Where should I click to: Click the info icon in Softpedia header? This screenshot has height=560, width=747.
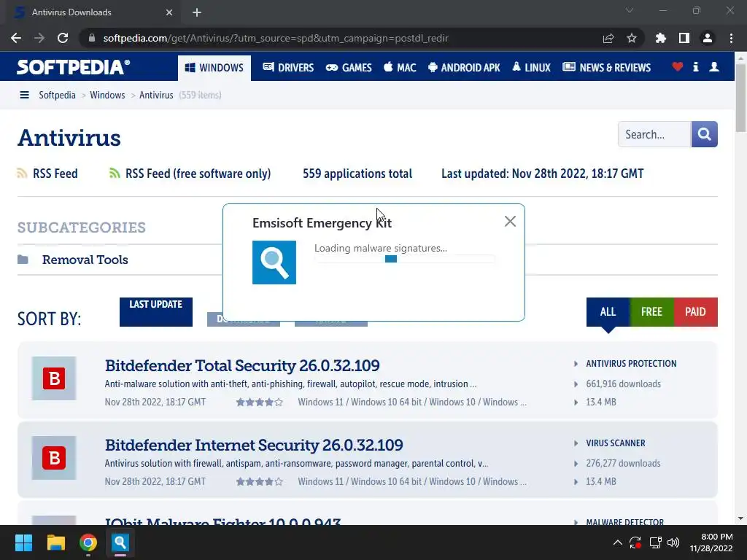pos(695,66)
